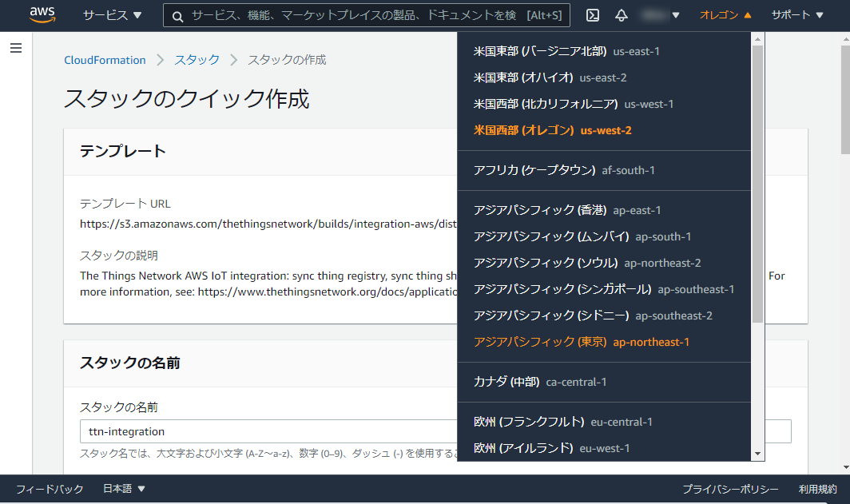Select region 米国東部 (バージニア北部) us-east-1
850x504 pixels.
(x=604, y=51)
